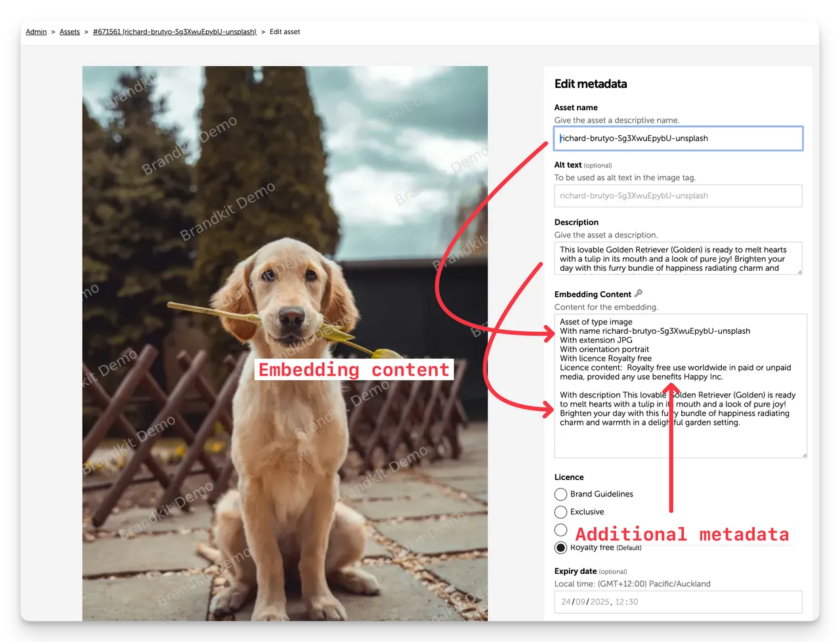Choose the Royalty free licence radio button
The image size is (840, 642).
[560, 548]
